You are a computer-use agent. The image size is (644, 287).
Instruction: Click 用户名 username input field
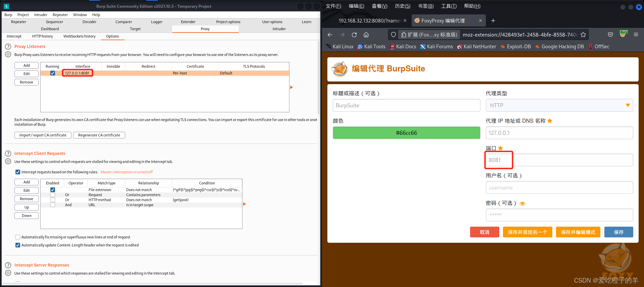click(559, 187)
